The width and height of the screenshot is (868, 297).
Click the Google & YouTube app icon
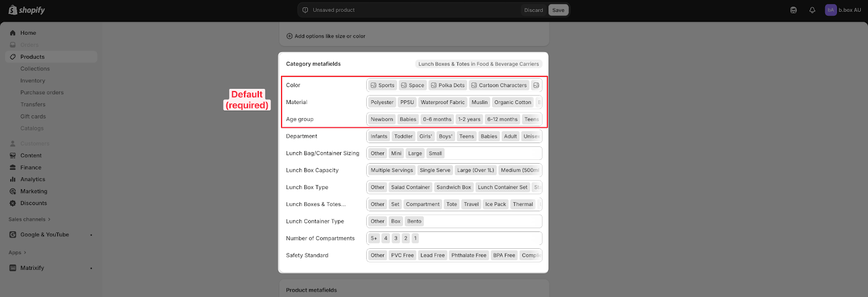click(x=13, y=235)
